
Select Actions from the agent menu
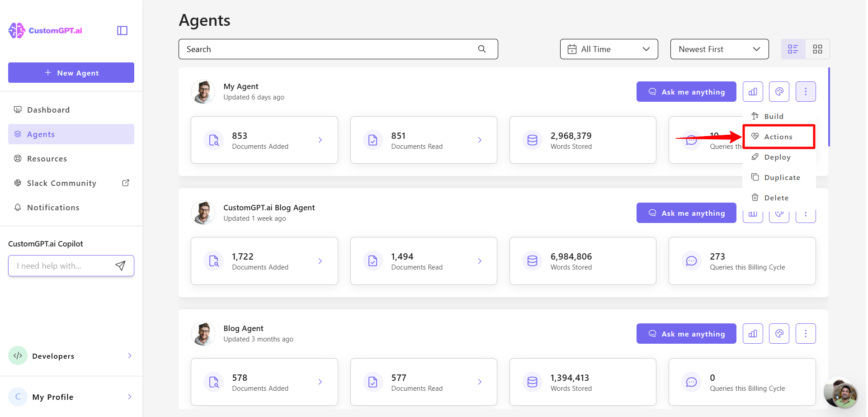tap(779, 137)
